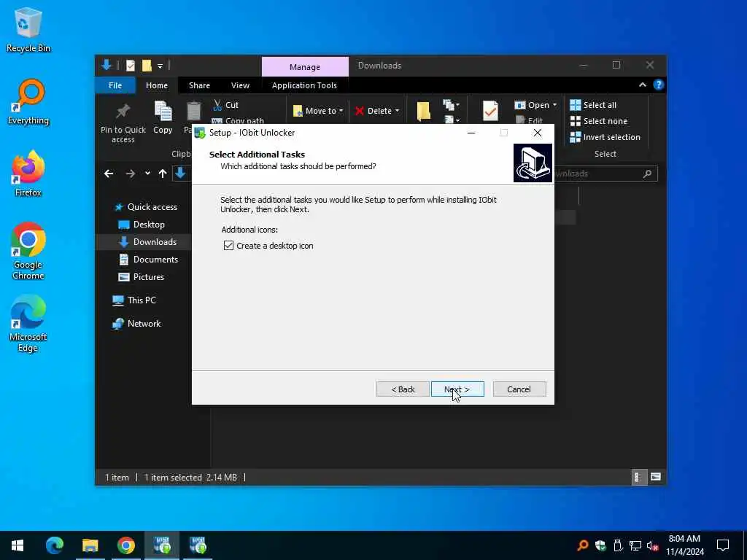
Task: Open the Google Chrome desktop shortcut
Action: tap(28, 252)
